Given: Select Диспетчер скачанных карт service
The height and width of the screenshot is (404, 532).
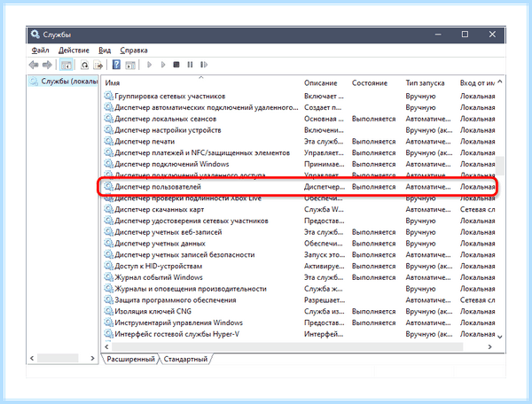Looking at the screenshot, I should pos(300,209).
